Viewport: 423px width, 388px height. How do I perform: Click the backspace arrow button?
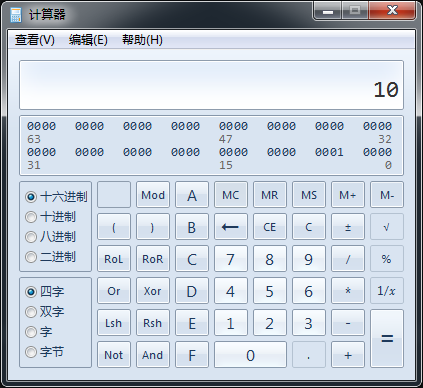(x=231, y=227)
